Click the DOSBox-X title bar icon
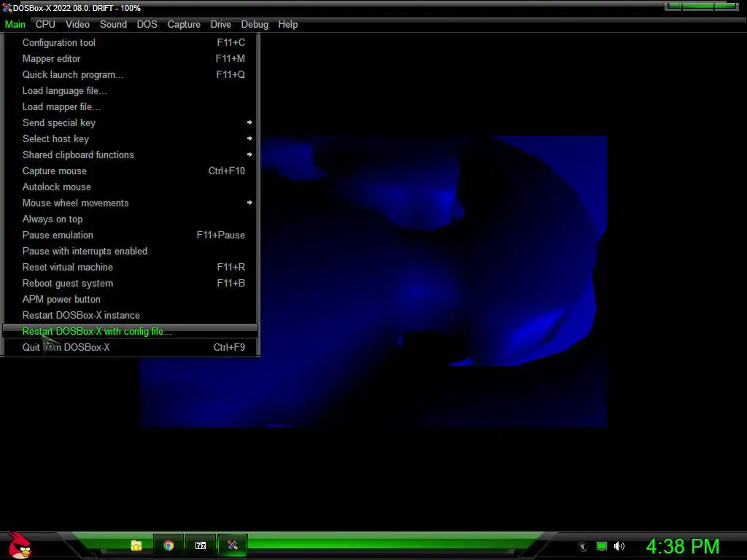This screenshot has width=747, height=560. coord(7,7)
